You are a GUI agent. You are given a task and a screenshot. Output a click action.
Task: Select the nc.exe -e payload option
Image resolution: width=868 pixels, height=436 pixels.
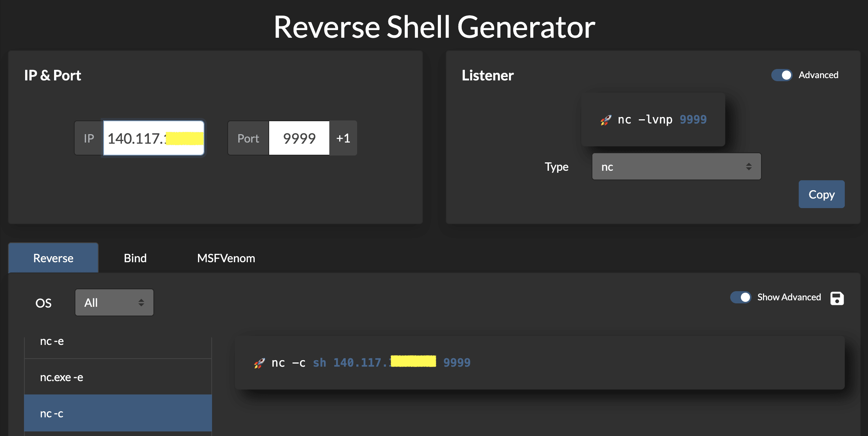pyautogui.click(x=118, y=377)
